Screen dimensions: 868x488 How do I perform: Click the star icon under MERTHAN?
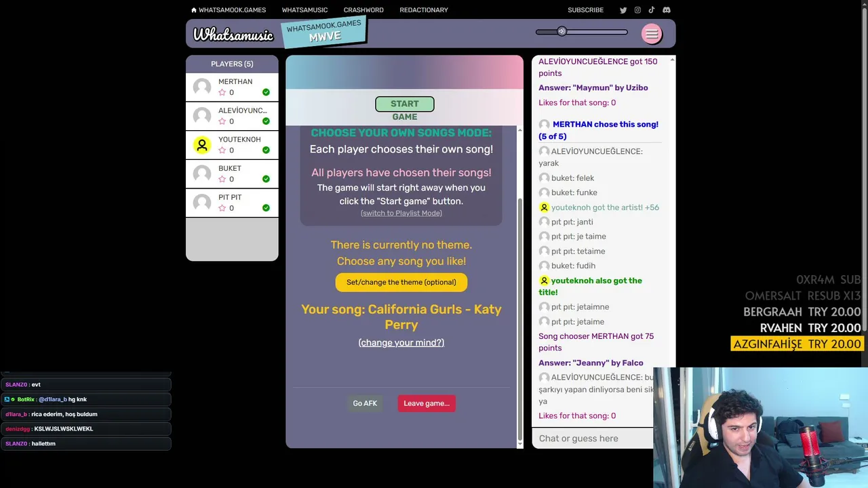tap(222, 92)
